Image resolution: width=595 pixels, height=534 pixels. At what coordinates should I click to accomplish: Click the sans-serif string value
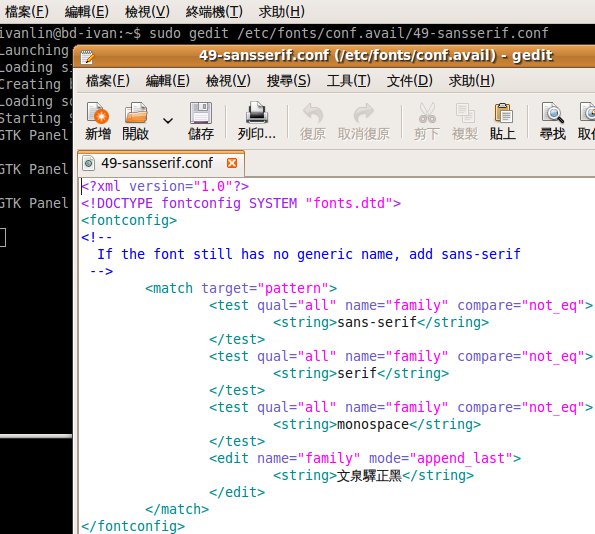coord(377,322)
